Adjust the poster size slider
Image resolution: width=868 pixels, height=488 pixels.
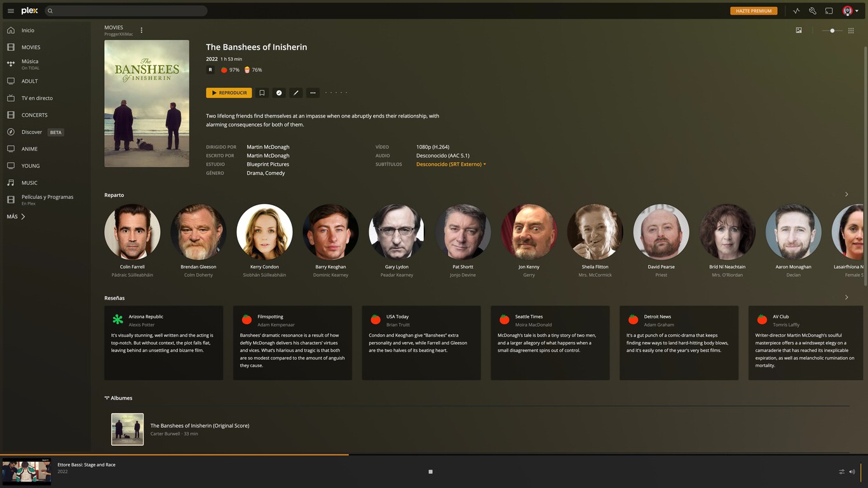[x=832, y=30]
